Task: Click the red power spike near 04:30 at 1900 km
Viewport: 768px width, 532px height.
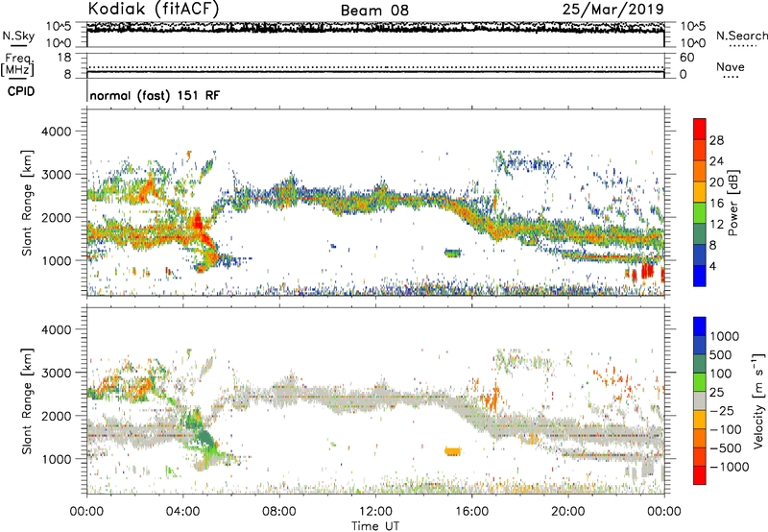Action: (x=197, y=221)
